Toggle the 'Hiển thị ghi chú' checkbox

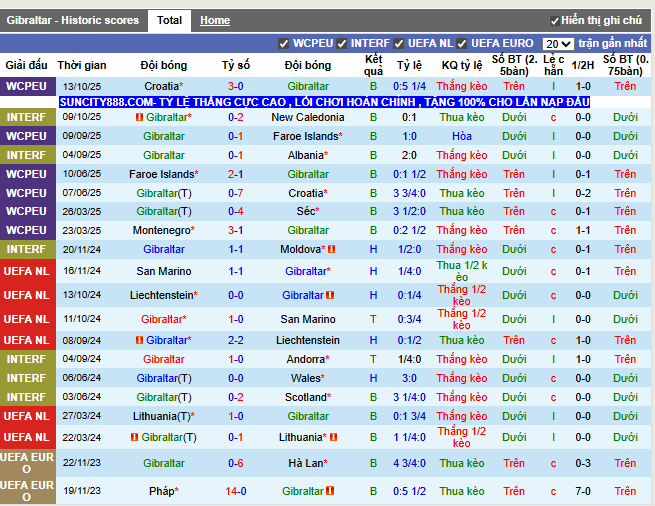pyautogui.click(x=554, y=21)
